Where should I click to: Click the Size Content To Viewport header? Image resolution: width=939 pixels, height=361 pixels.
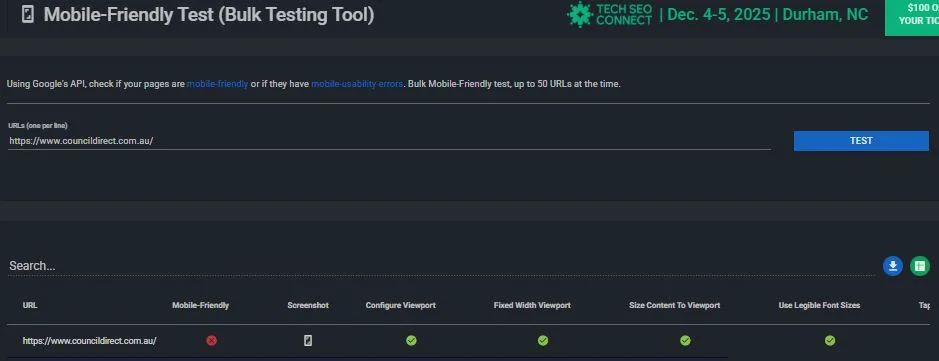point(674,305)
